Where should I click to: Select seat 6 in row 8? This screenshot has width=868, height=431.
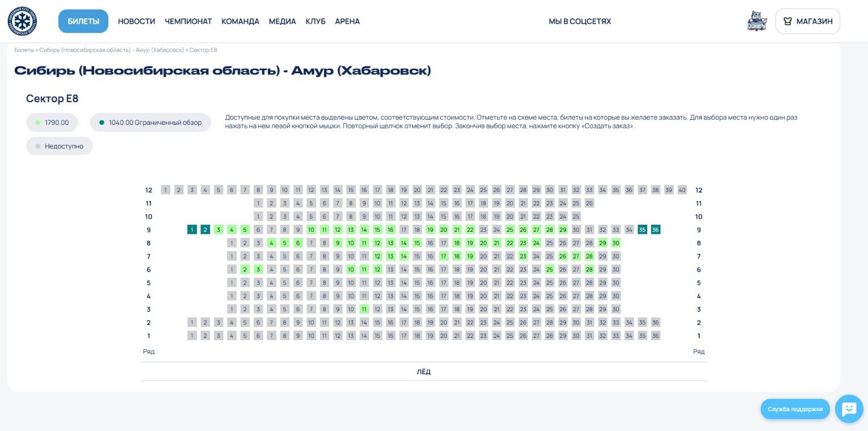point(298,243)
